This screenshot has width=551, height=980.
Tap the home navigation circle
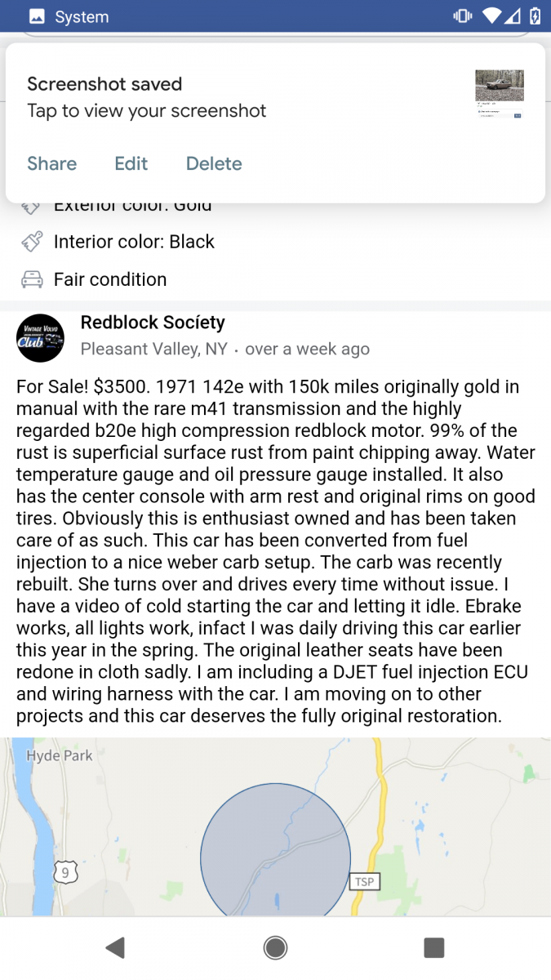pyautogui.click(x=275, y=947)
